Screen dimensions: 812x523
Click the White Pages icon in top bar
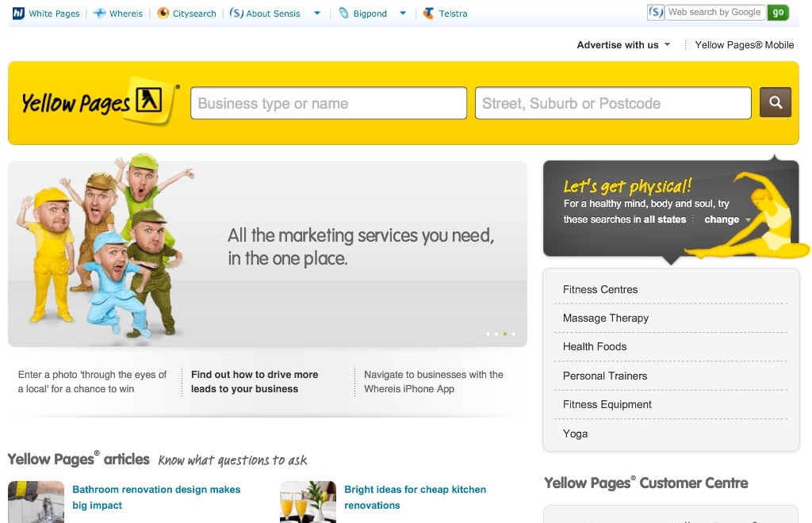[18, 13]
